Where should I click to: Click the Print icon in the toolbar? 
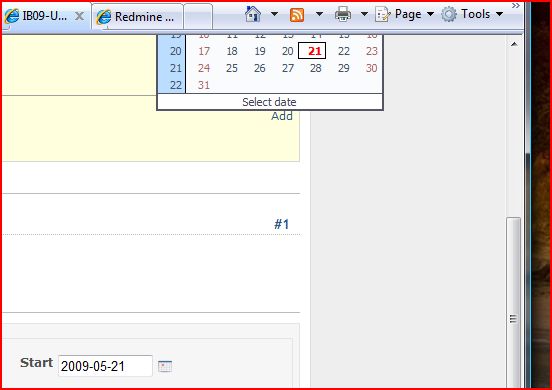[x=343, y=14]
